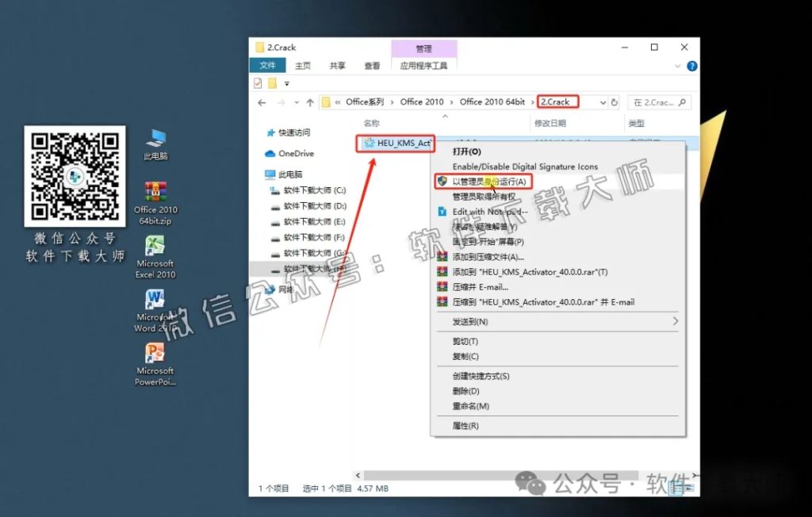Switch to details view using status bar toggle
Image resolution: width=812 pixels, height=517 pixels.
click(676, 490)
